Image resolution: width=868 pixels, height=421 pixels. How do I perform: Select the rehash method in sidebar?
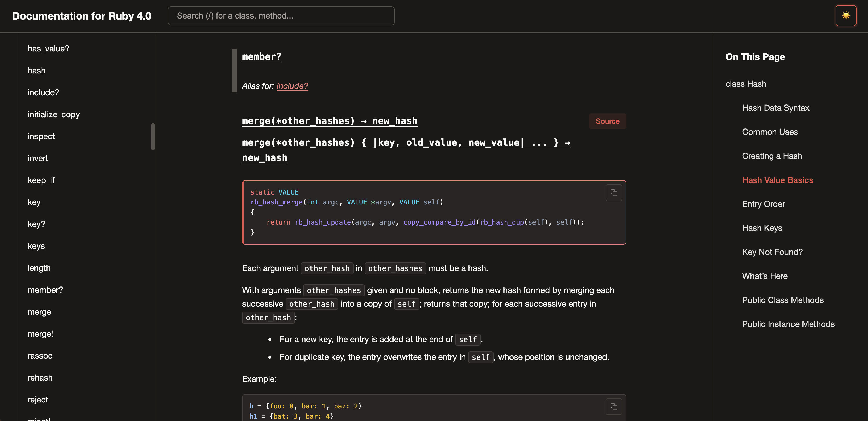pos(40,378)
